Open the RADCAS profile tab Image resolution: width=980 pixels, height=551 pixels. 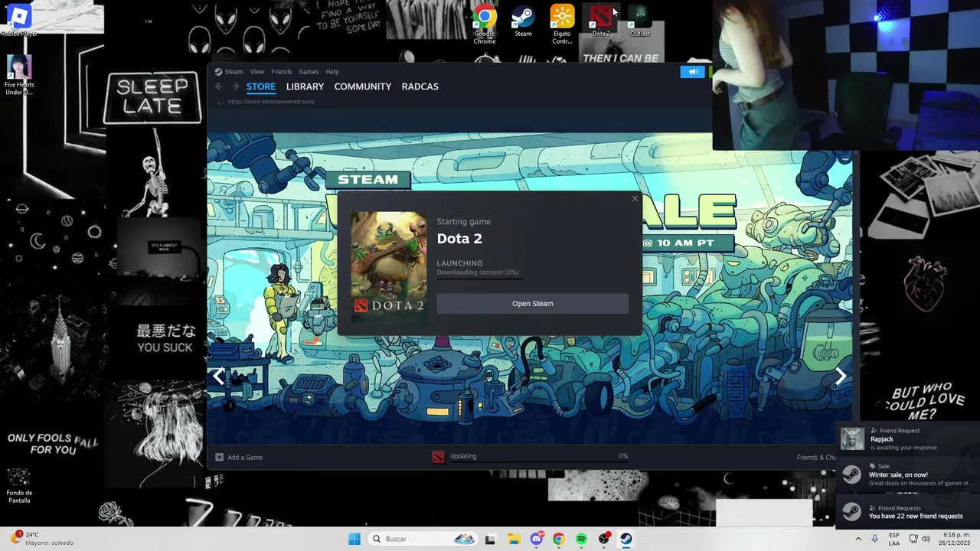[x=420, y=86]
